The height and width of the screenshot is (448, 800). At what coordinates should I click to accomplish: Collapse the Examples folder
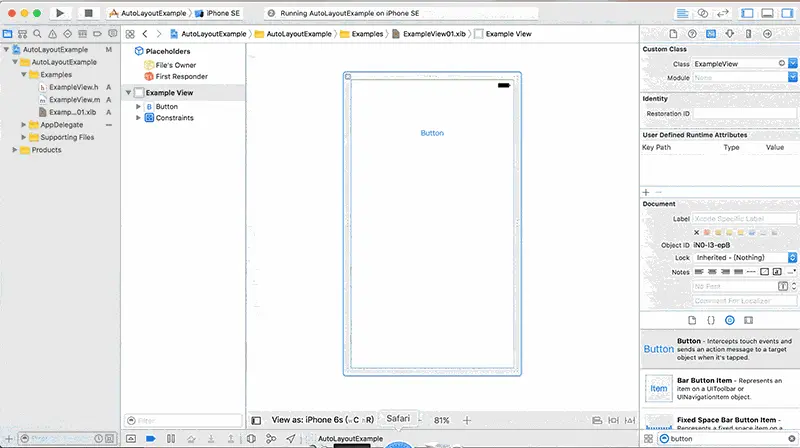pos(23,74)
